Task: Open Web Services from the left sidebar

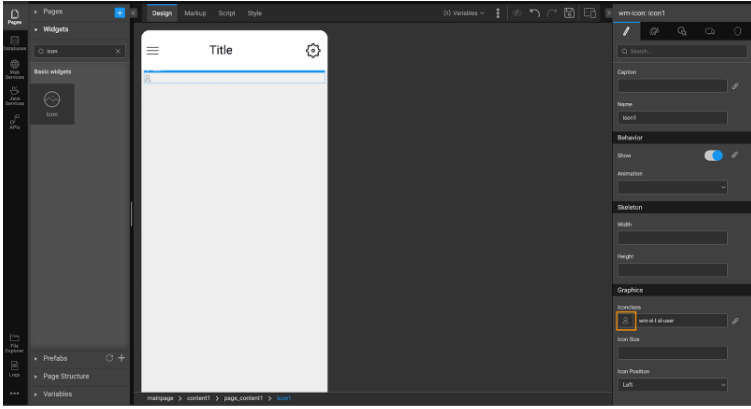Action: (14, 68)
